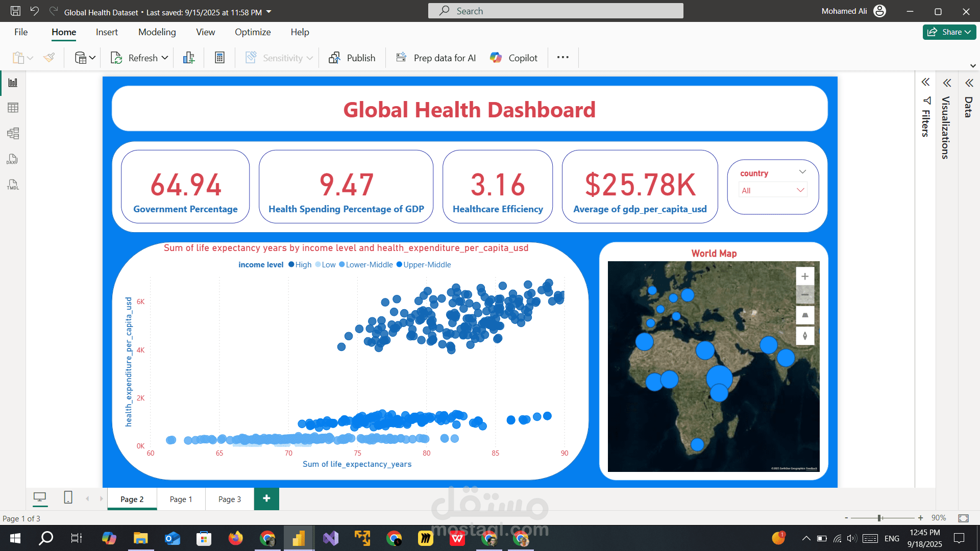Switch to Table view in sidebar
This screenshot has width=980, height=551.
(13, 108)
